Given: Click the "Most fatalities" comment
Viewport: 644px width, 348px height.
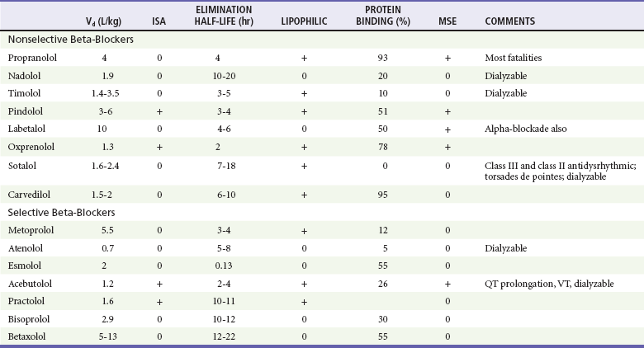Looking at the screenshot, I should tap(517, 59).
